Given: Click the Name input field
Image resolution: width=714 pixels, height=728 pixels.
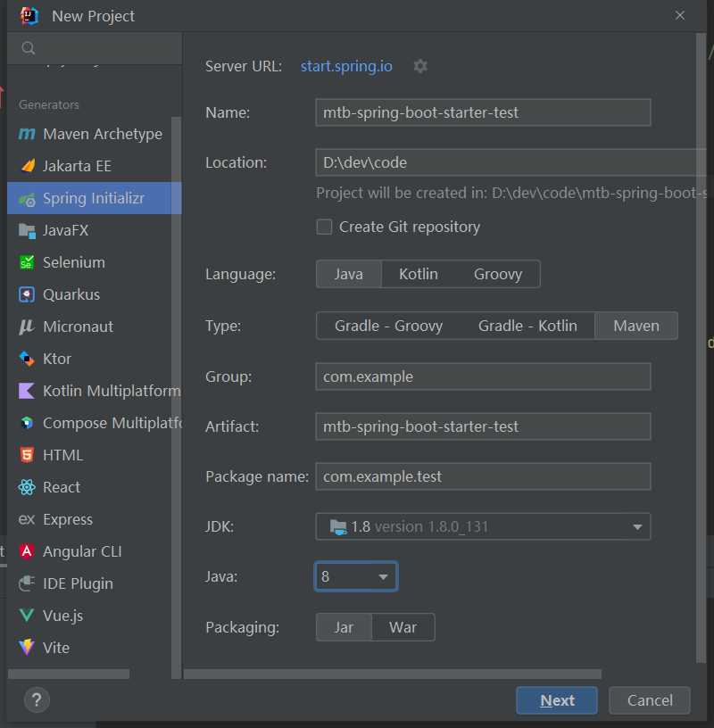Looking at the screenshot, I should click(x=483, y=112).
